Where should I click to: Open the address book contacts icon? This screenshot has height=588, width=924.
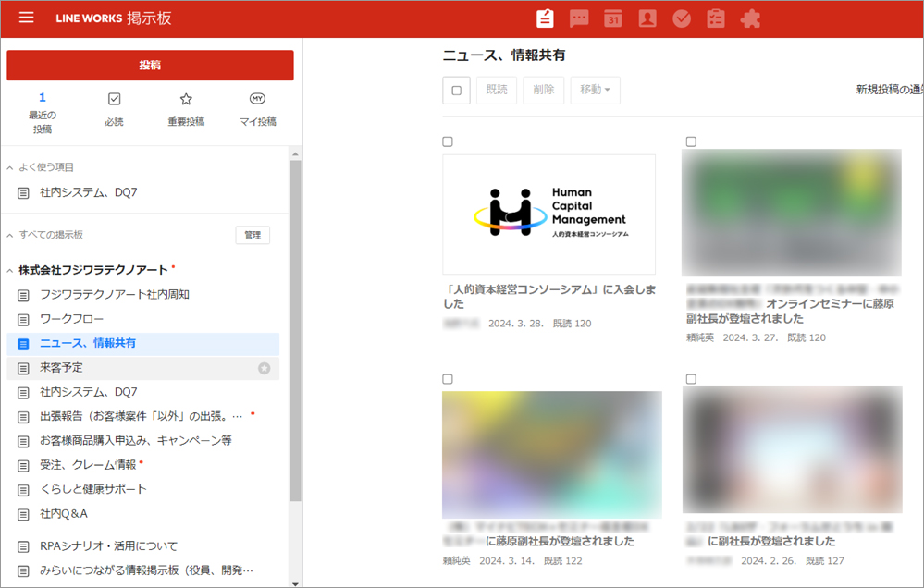point(647,18)
